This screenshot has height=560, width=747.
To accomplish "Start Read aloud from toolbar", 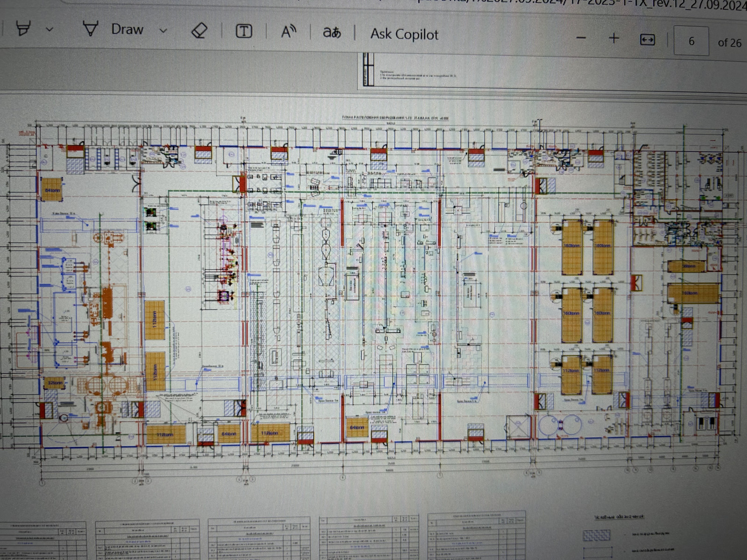I will pos(289,32).
